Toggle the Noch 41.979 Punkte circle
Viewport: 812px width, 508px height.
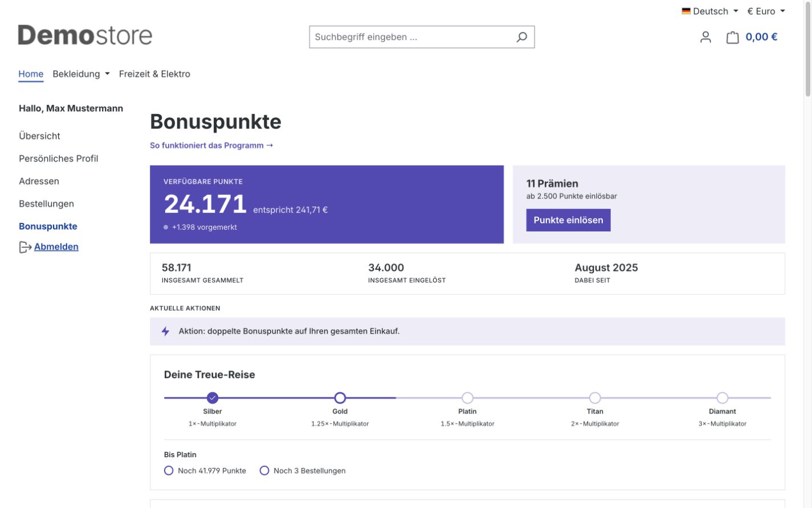point(169,470)
